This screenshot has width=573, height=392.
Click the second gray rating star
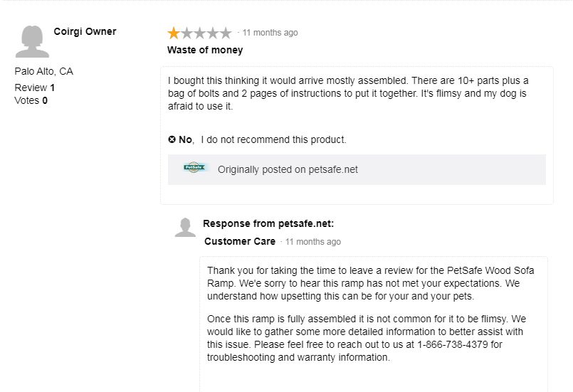click(x=187, y=33)
